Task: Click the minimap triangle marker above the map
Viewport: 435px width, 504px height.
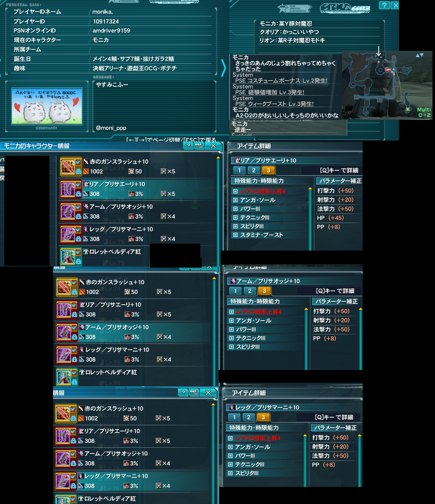Action: point(420,55)
